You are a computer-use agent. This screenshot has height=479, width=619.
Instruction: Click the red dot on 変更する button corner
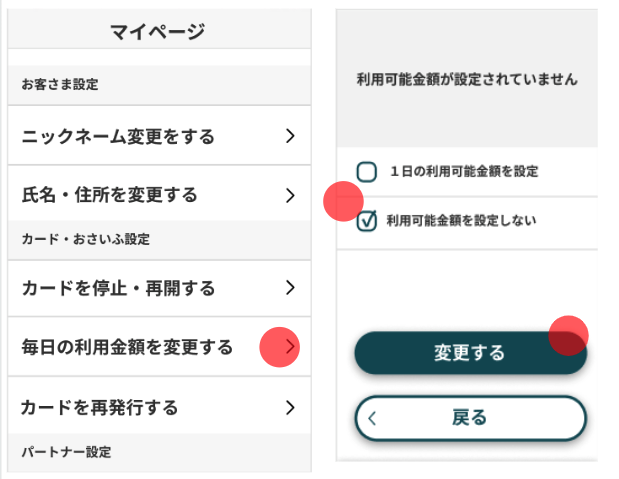tap(569, 335)
